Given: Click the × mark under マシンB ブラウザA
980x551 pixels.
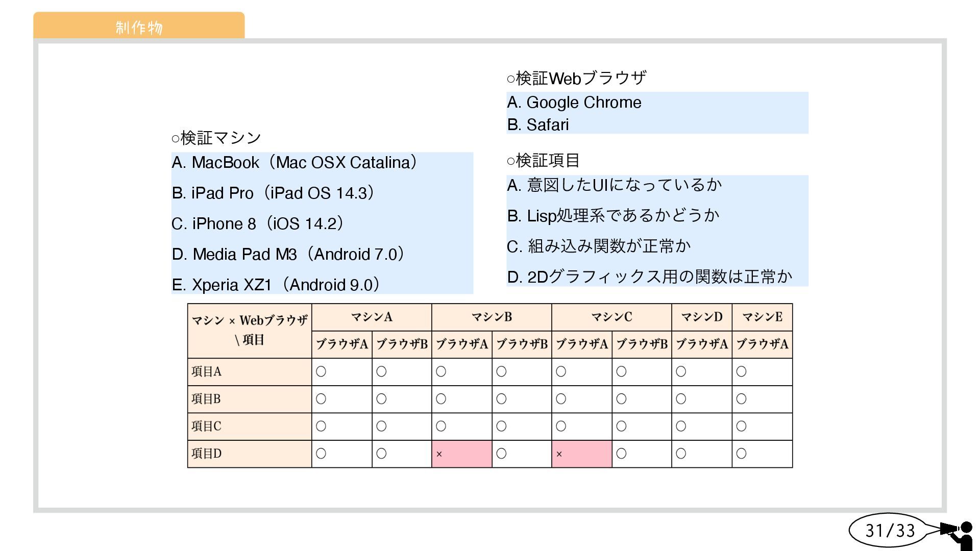Looking at the screenshot, I should pos(439,454).
